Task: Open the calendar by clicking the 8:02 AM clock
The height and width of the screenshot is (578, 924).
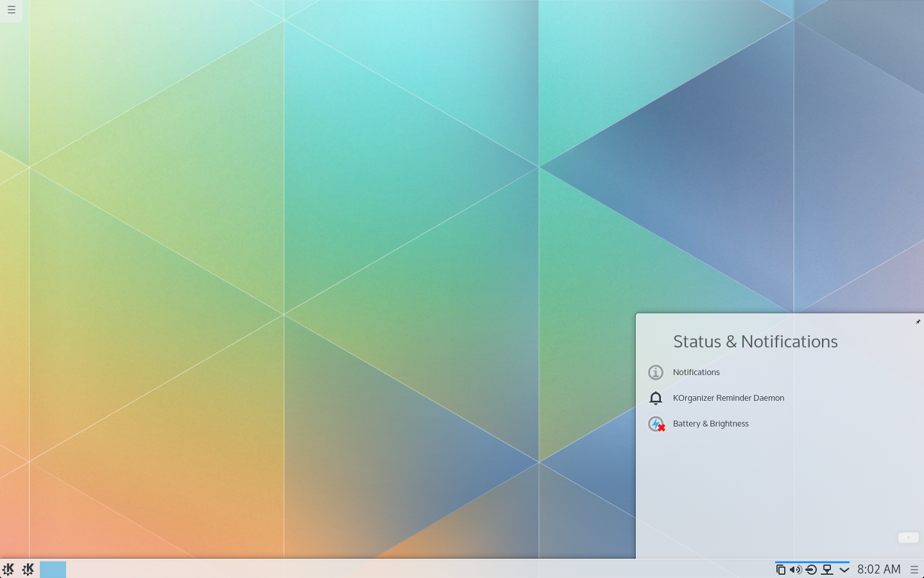Action: 879,569
